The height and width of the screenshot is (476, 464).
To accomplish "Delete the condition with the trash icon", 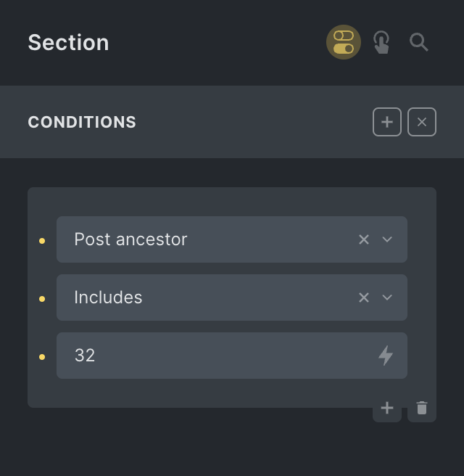I will tap(422, 408).
